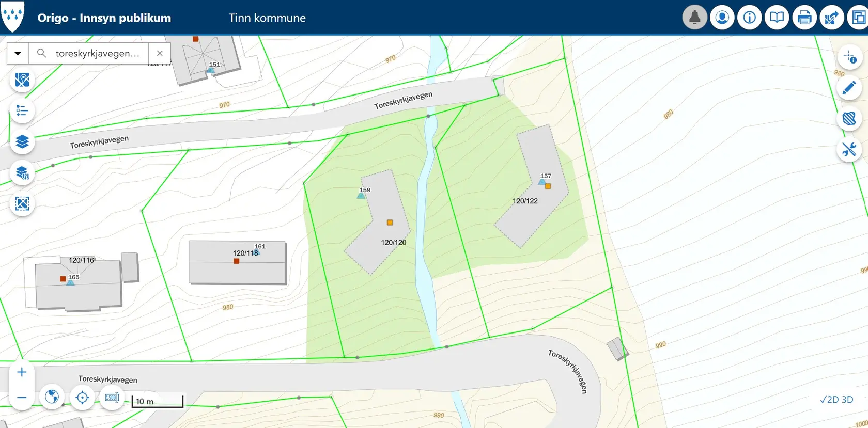
Task: Click the red square on building 120/118
Action: pos(237,261)
